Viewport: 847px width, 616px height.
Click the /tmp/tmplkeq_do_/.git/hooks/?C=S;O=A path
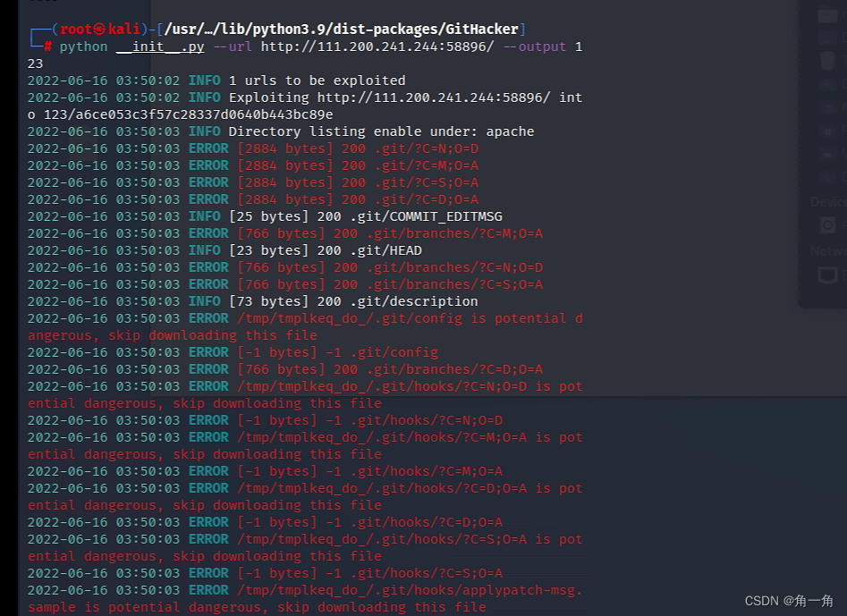pos(382,539)
